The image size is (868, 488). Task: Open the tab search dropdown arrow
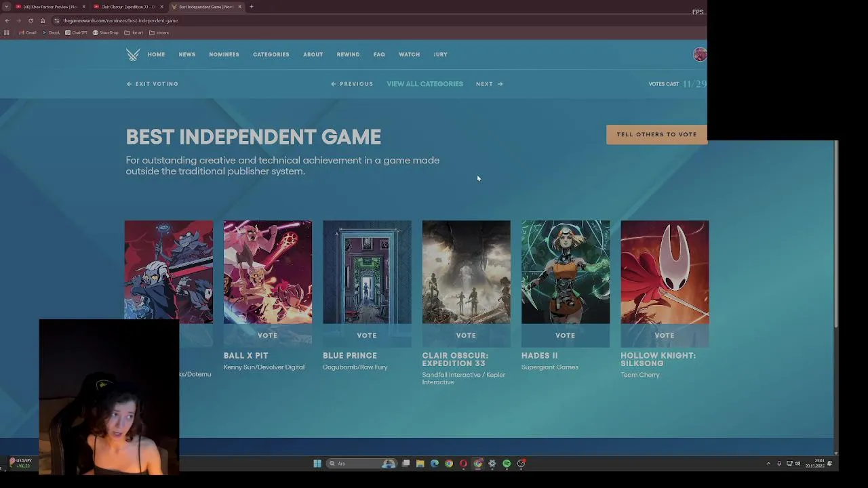[x=6, y=7]
